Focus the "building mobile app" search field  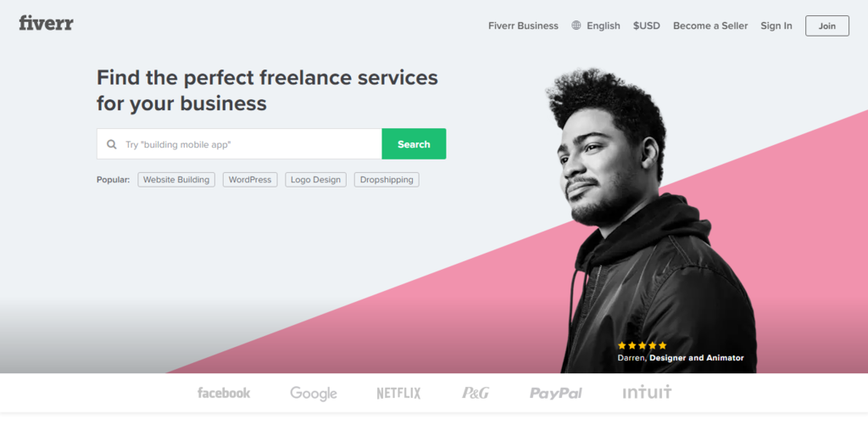pyautogui.click(x=239, y=144)
